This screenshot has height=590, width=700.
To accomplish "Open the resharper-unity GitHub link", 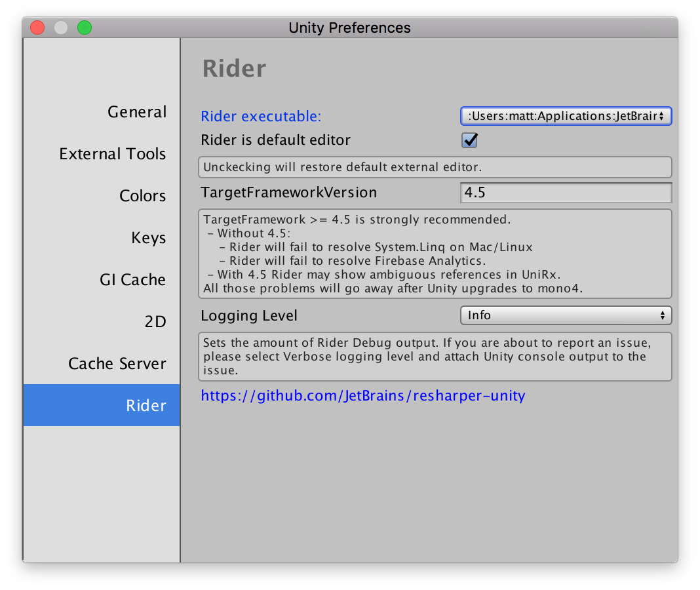I will coord(363,396).
